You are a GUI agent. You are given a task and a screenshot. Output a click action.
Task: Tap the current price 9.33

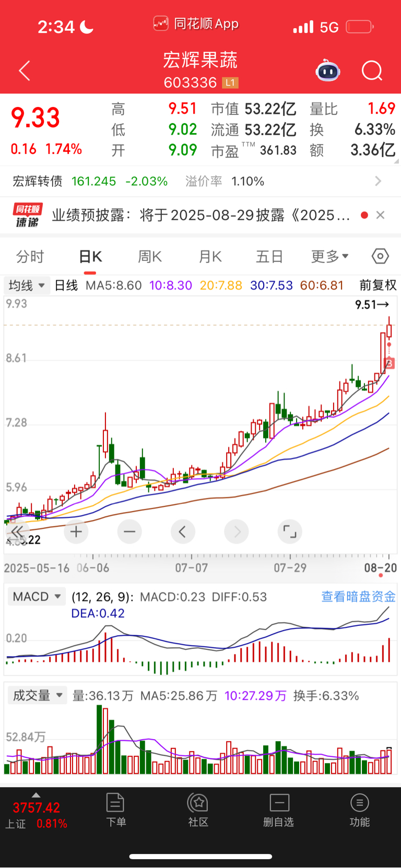(x=36, y=118)
